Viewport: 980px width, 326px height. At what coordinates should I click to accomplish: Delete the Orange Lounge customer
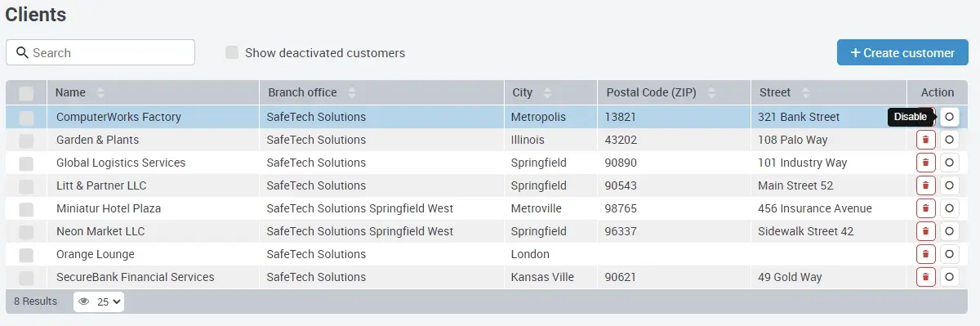pos(925,254)
